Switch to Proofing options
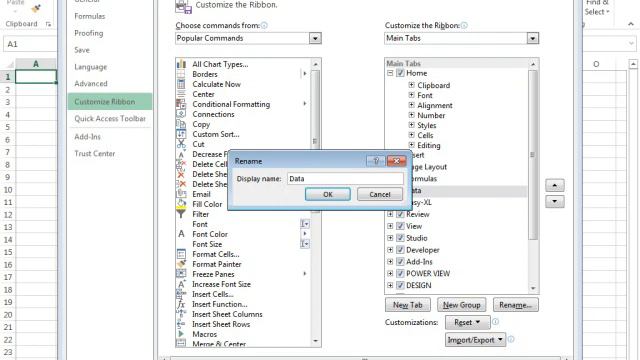The width and height of the screenshot is (640, 360). point(89,33)
